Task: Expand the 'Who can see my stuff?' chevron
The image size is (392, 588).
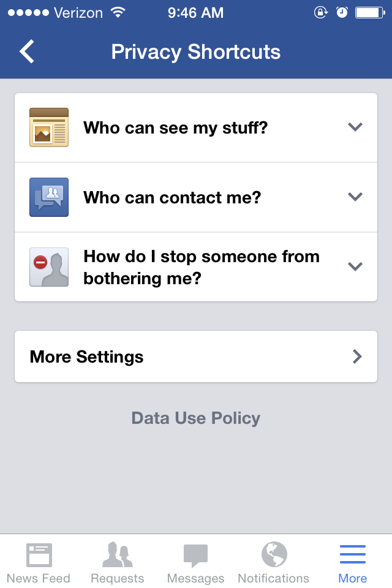Action: [x=355, y=127]
